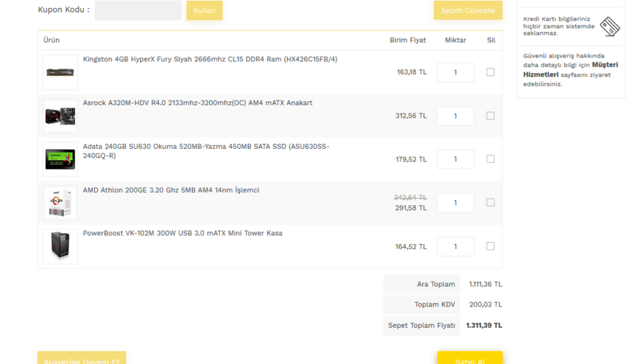Click the PowerBoost VK-102M case title link
Screen dimensions: 638x364
click(x=182, y=233)
